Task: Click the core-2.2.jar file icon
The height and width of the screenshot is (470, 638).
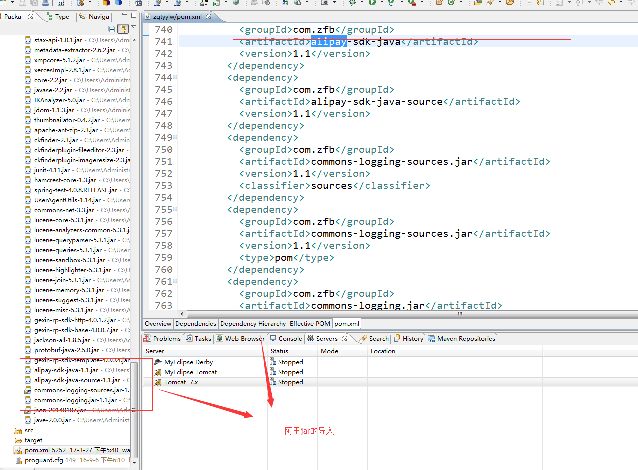Action: tap(28, 79)
